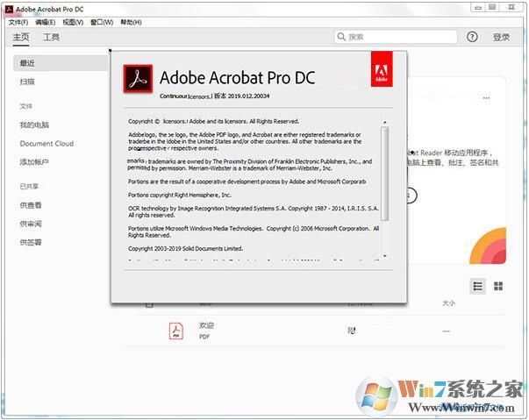Open the 视图(V) menu

73,22
